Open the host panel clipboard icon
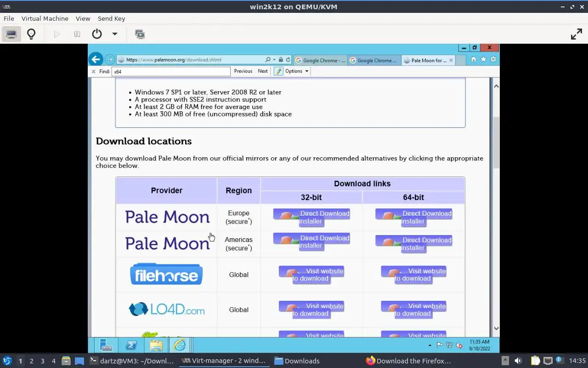This screenshot has width=588, height=368. point(535,361)
